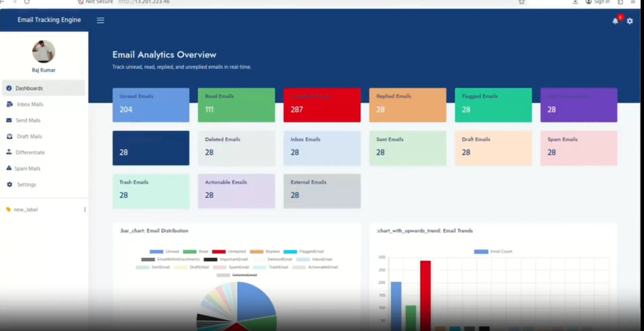Open the Unread Emails 204 card
Viewport: 644px width, 331px height.
pos(151,105)
